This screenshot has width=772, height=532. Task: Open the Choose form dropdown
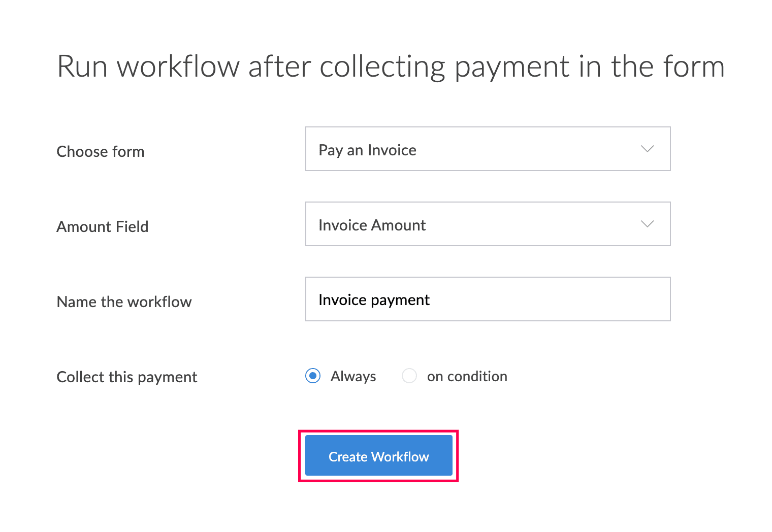pos(488,149)
